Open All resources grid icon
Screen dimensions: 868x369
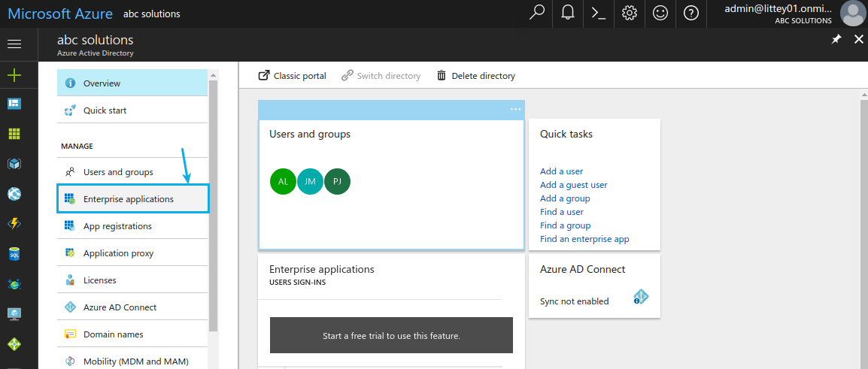click(14, 133)
